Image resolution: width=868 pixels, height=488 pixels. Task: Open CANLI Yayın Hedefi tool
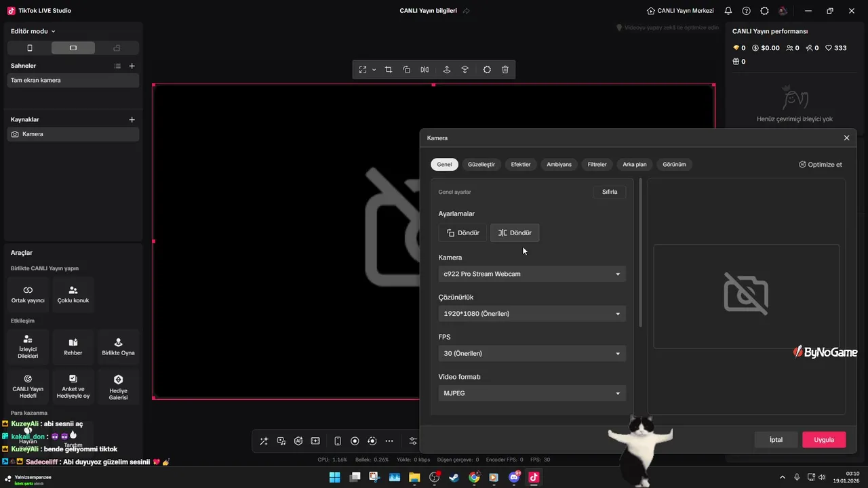(28, 386)
